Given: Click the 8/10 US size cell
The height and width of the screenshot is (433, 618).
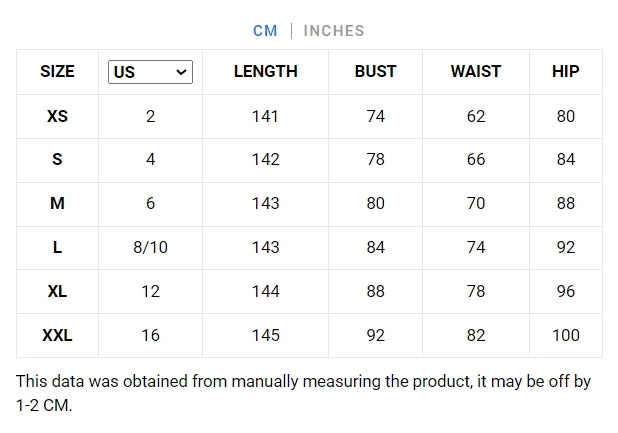Looking at the screenshot, I should coord(150,248).
